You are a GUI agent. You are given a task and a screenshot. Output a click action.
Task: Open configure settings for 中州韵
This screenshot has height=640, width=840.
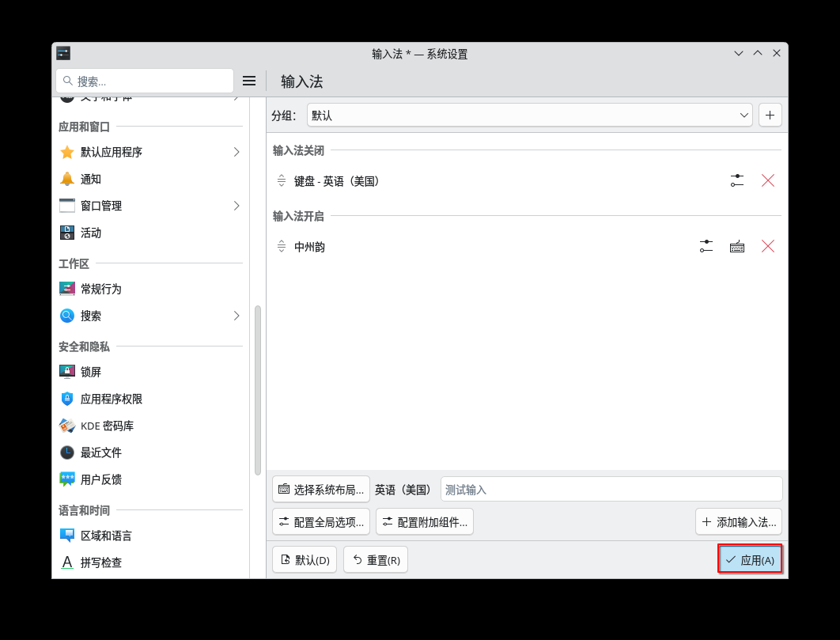706,246
